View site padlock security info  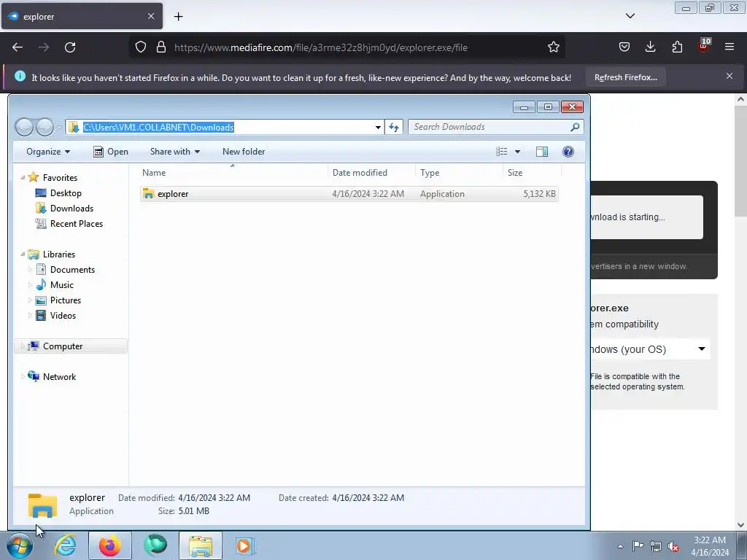click(x=161, y=47)
